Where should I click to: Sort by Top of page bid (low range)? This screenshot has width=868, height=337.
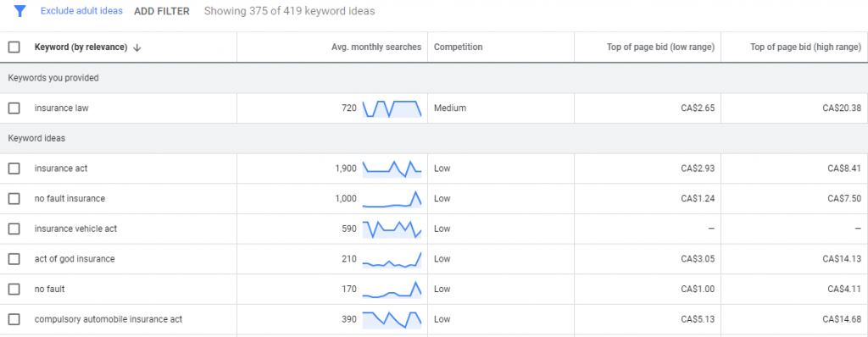tap(660, 47)
